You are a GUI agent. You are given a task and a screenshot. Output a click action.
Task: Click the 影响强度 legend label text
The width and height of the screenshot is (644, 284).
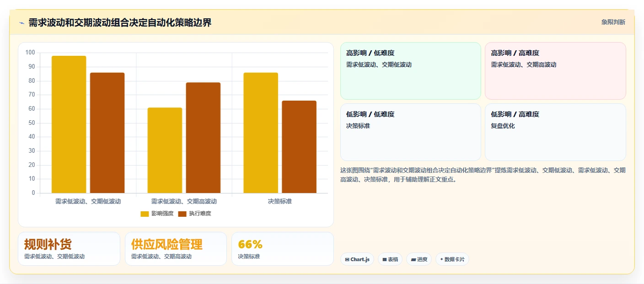pos(162,214)
